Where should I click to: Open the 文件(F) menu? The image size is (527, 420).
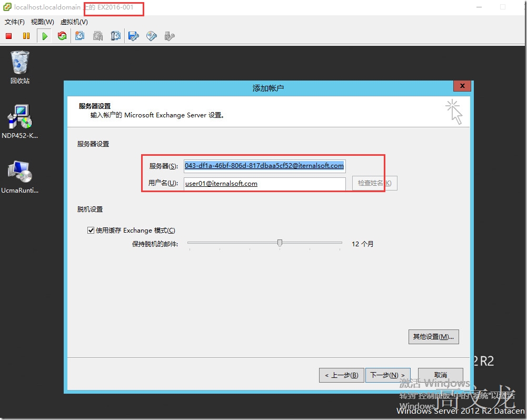(14, 22)
